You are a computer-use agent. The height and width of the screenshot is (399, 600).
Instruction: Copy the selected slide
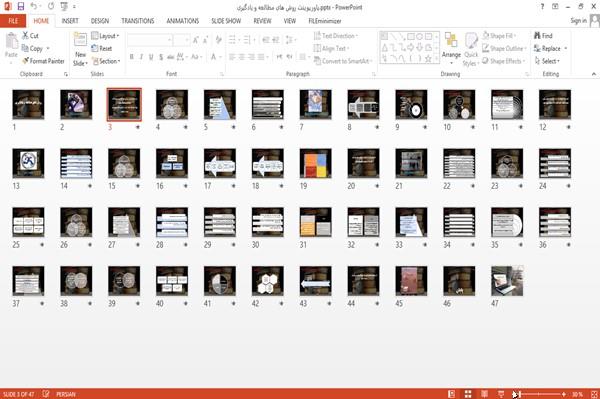point(32,49)
